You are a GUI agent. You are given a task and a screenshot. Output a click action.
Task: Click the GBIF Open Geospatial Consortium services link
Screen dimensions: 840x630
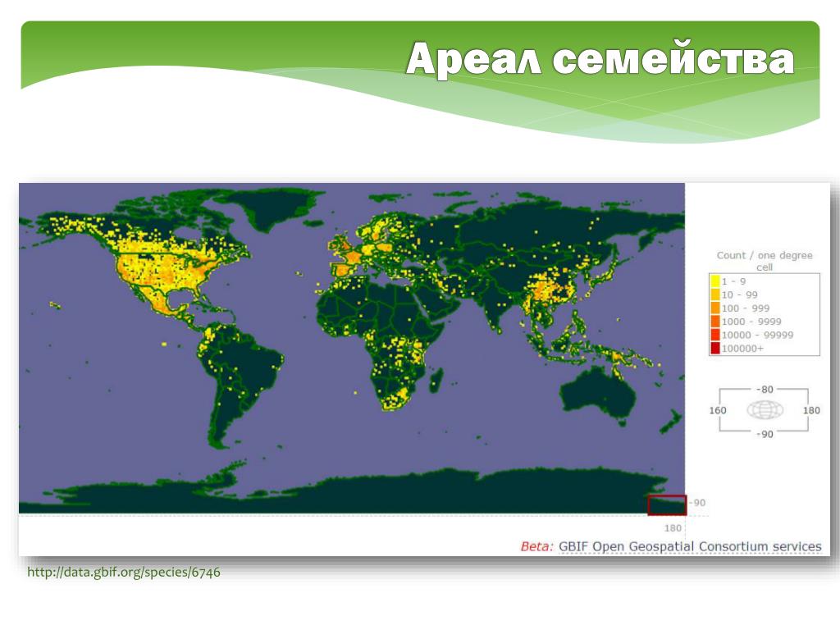pyautogui.click(x=690, y=546)
